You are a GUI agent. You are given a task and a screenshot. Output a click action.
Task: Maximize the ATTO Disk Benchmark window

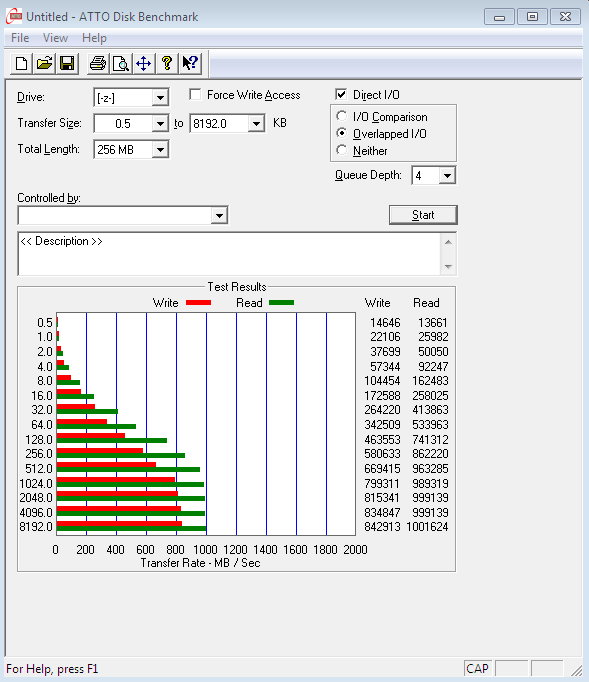(x=532, y=17)
